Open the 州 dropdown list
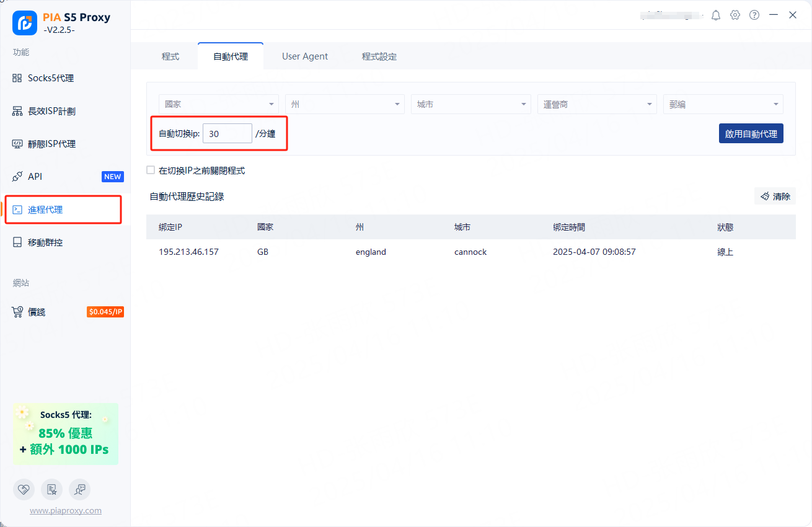Viewport: 812px width, 527px height. [345, 104]
